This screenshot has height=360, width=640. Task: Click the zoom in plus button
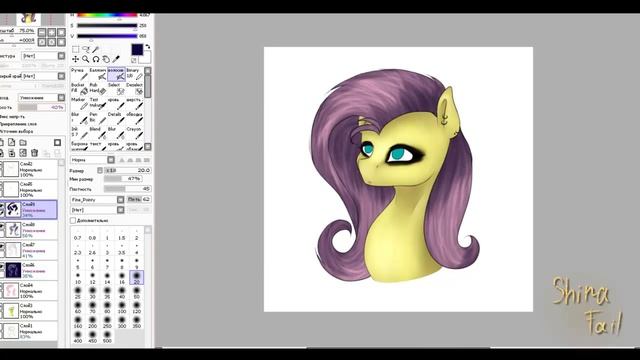click(52, 32)
